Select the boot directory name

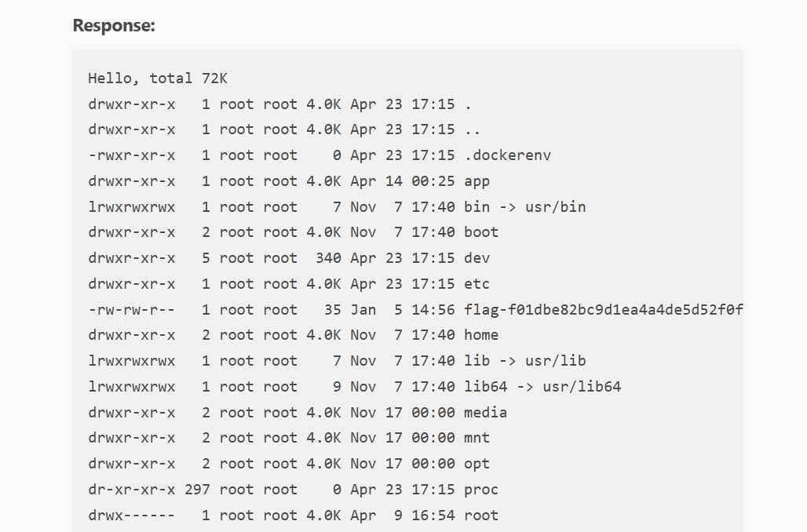pyautogui.click(x=481, y=232)
